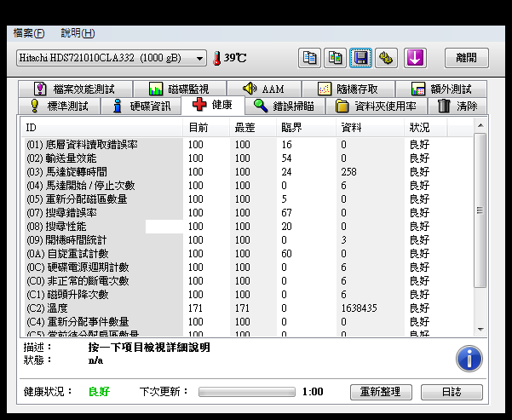Viewport: 512px width, 420px height.
Task: Click the 目前 column header
Action: pyautogui.click(x=205, y=128)
